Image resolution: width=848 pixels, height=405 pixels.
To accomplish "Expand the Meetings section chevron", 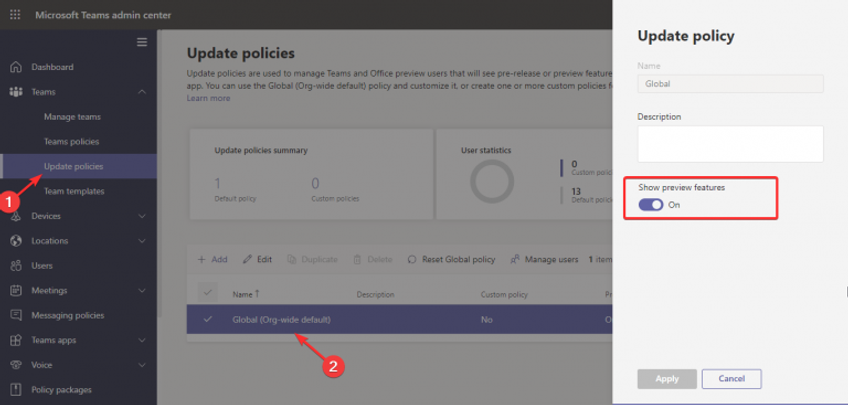I will tap(142, 290).
